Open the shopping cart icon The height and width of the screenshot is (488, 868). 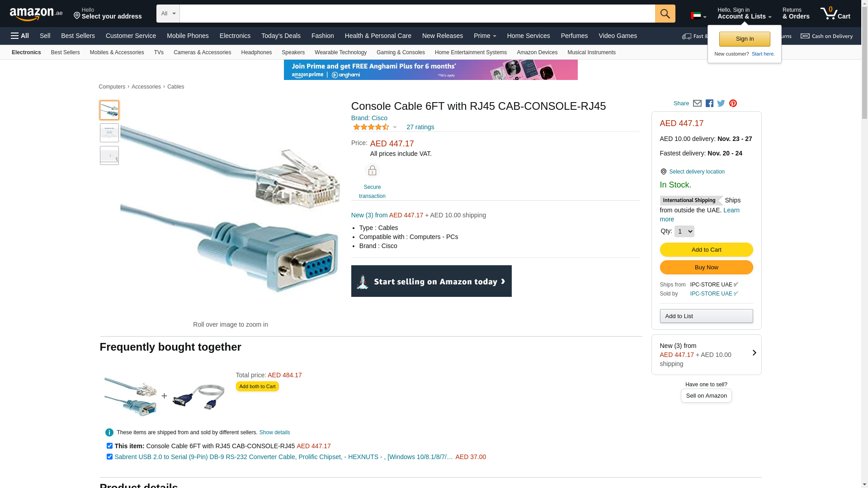(835, 14)
